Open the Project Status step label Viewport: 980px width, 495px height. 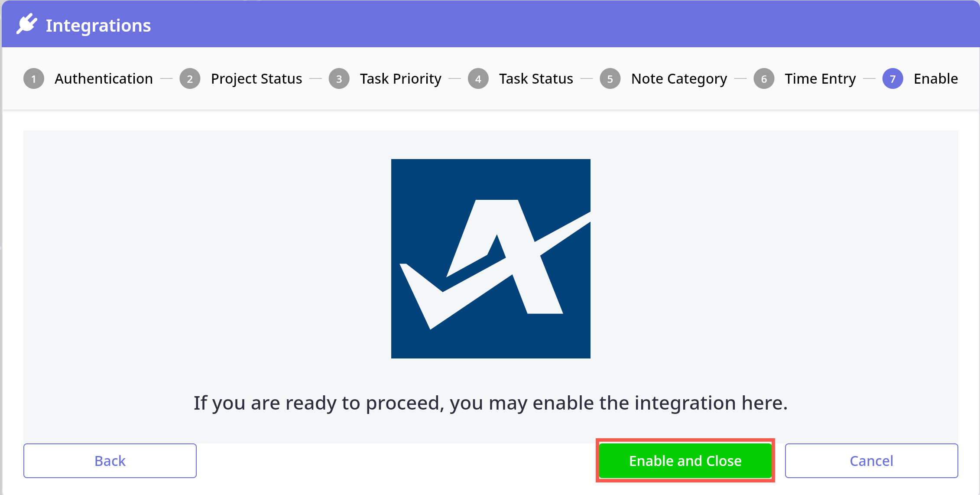click(x=256, y=79)
